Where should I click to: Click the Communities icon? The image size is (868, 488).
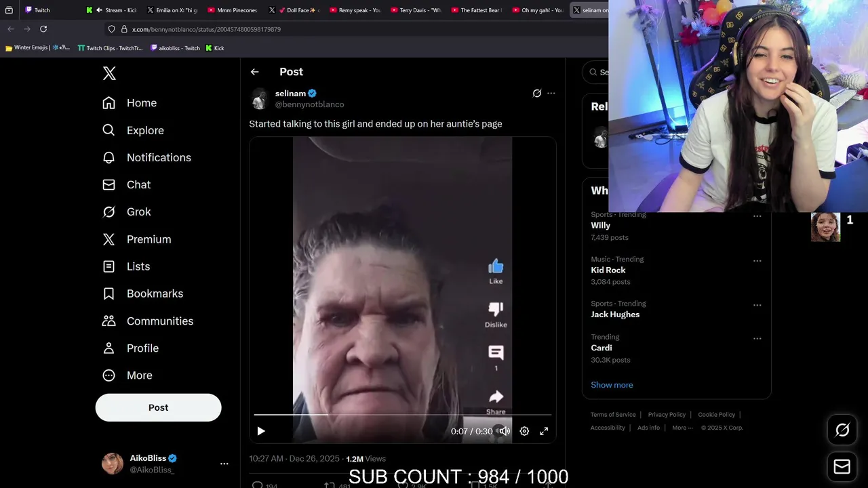click(x=108, y=321)
